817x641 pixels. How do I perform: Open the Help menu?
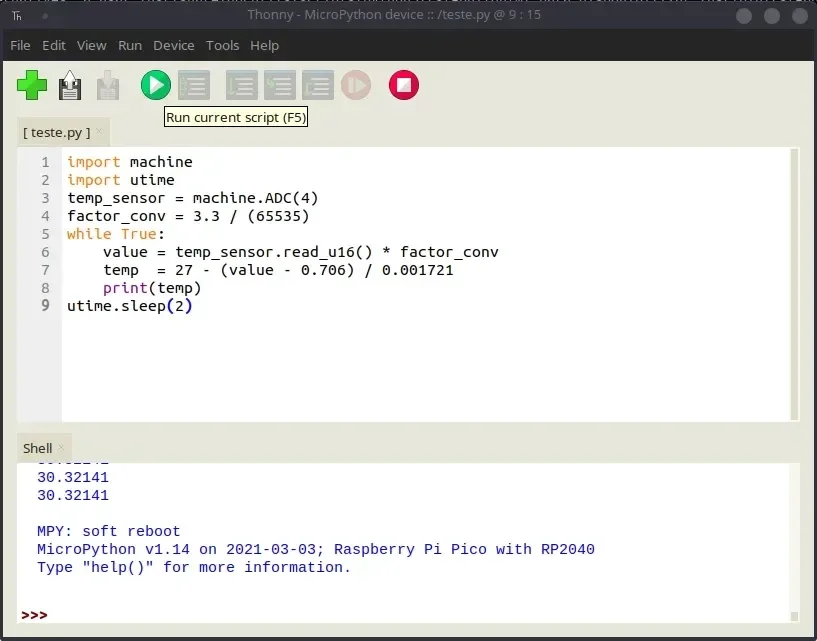point(265,46)
